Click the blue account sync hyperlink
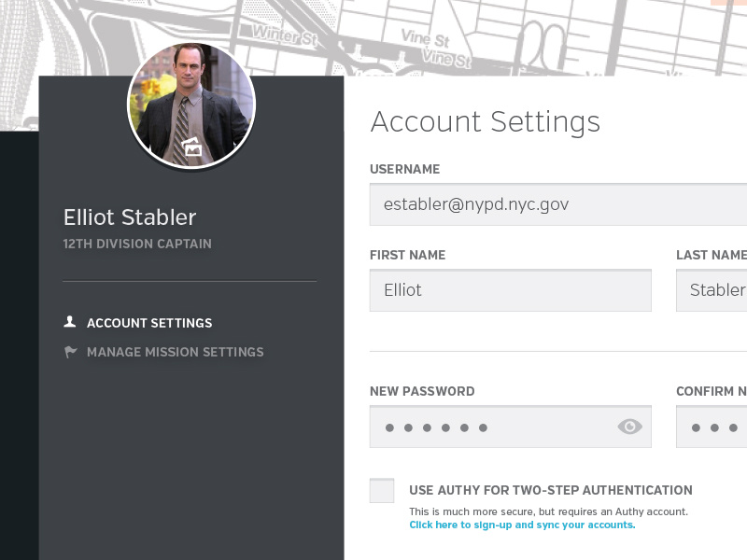 coord(522,525)
